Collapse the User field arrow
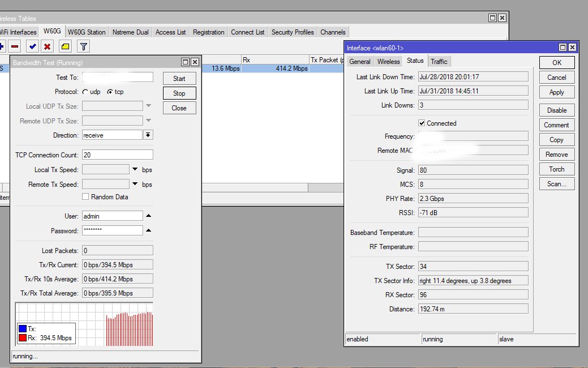Screen dimensions: 588x368 tap(148, 216)
